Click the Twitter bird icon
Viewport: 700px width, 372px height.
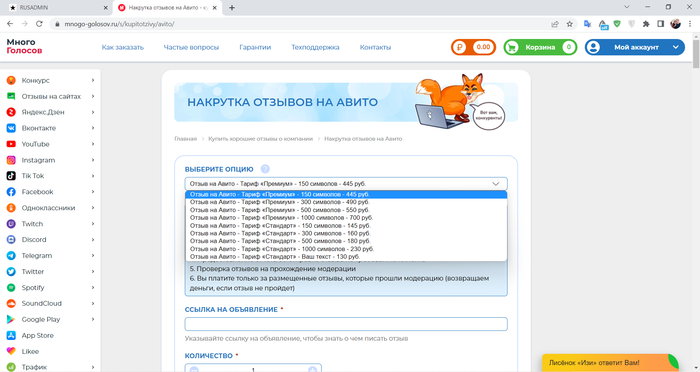(x=11, y=272)
